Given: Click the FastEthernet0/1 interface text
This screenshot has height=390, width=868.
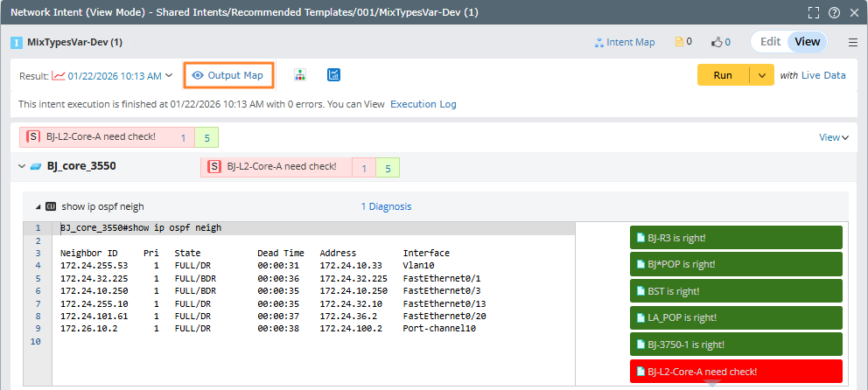Looking at the screenshot, I should coord(442,278).
